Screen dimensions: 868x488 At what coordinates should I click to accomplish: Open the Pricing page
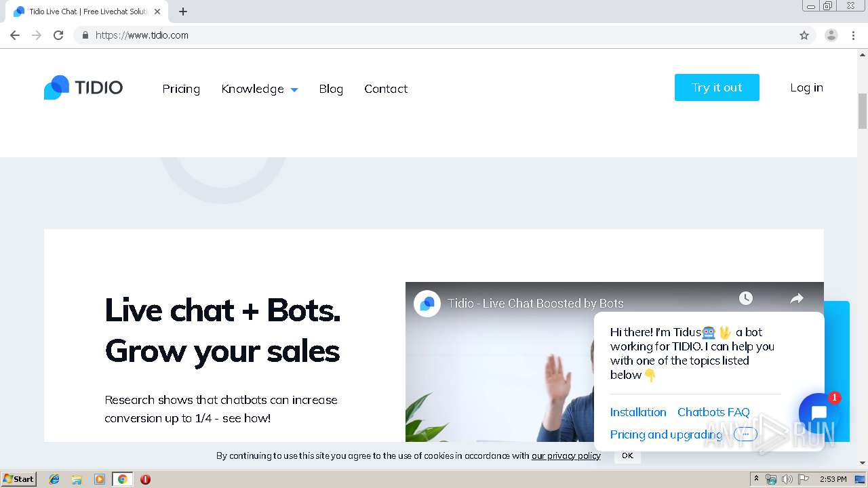pos(181,89)
